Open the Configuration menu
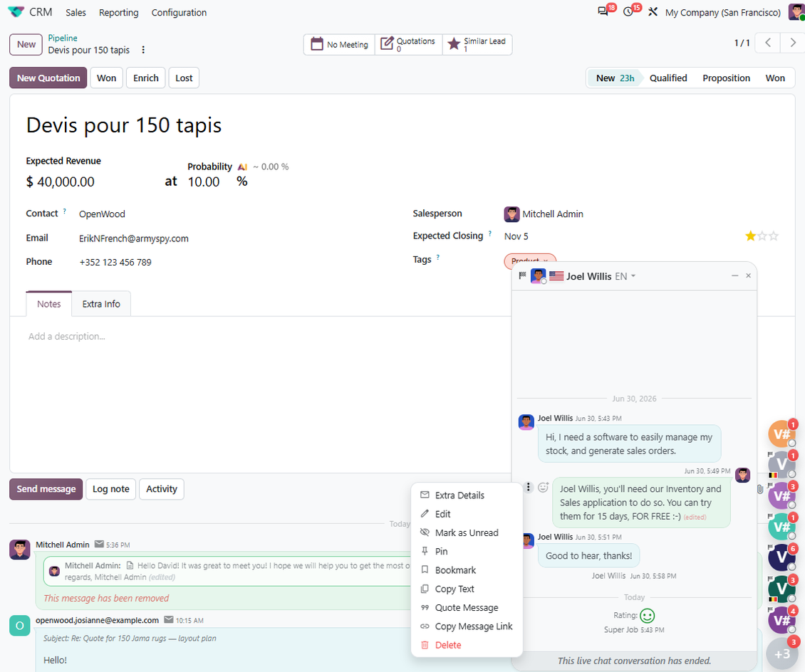The image size is (805, 672). coord(179,12)
